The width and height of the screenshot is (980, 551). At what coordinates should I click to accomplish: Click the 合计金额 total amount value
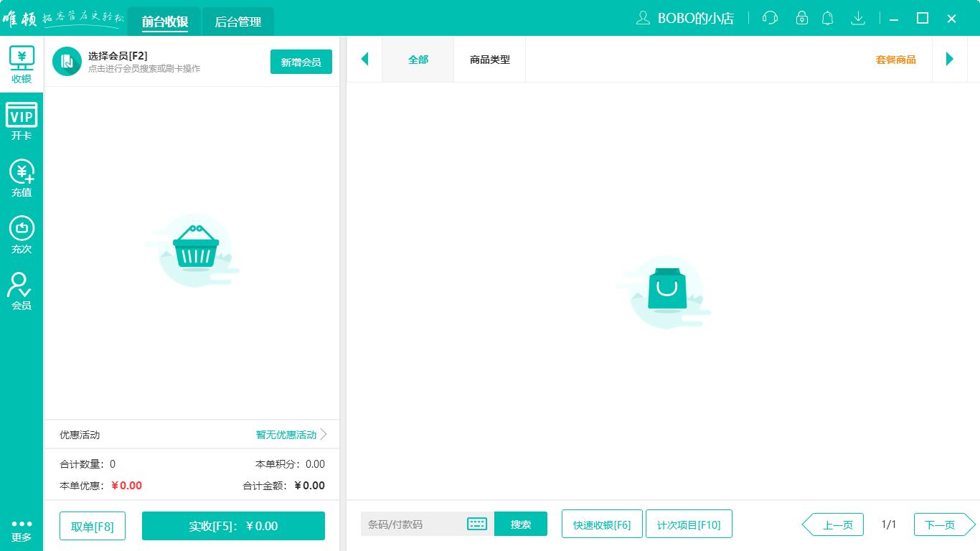tap(310, 485)
